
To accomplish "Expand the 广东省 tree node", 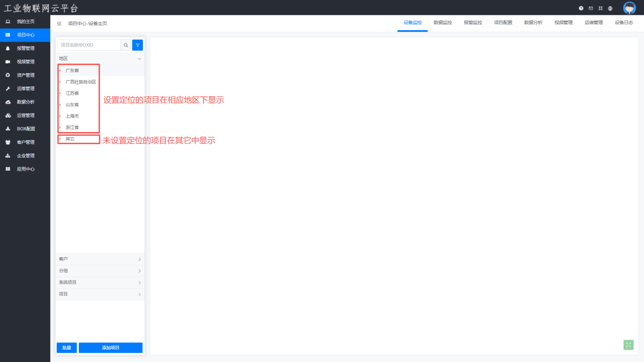I will tap(60, 70).
